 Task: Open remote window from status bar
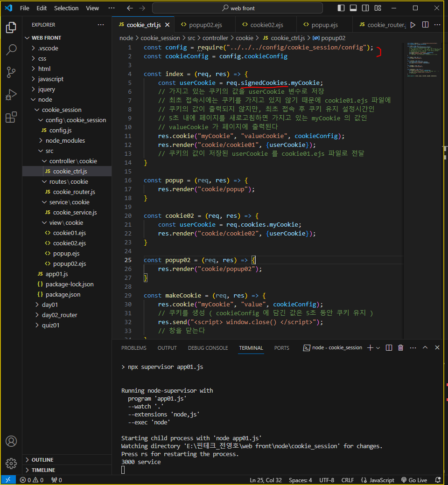click(x=8, y=480)
